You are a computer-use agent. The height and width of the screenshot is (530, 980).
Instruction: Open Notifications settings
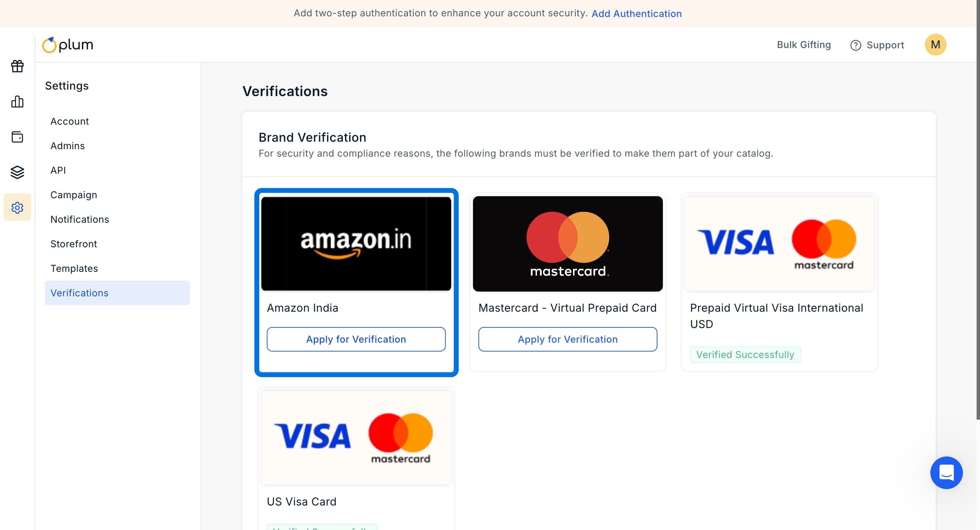pos(80,219)
